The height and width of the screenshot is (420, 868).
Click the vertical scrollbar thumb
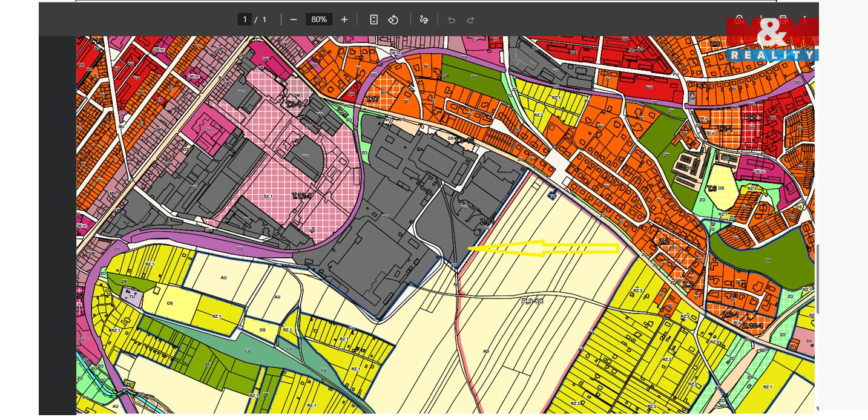pyautogui.click(x=817, y=279)
